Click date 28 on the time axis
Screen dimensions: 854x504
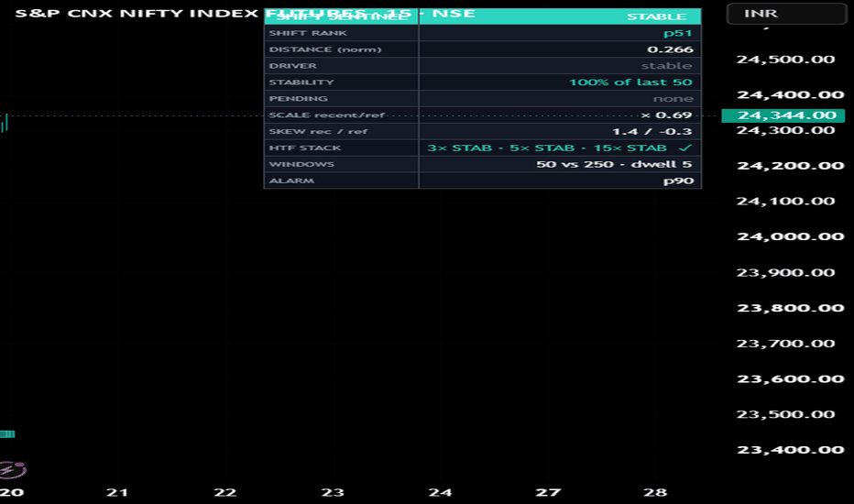tap(655, 493)
